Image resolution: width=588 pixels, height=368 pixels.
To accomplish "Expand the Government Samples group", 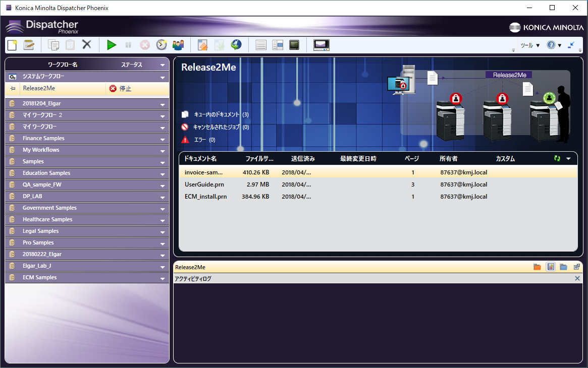I will tap(163, 209).
